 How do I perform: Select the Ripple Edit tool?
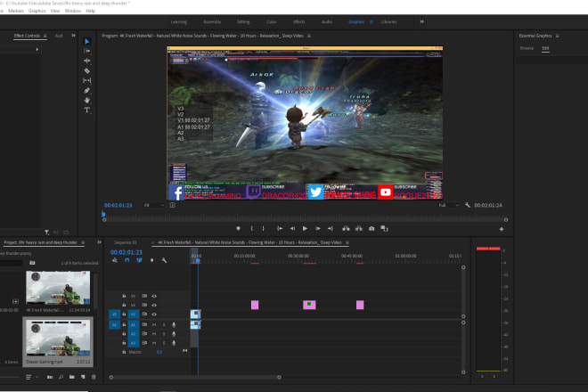[x=87, y=61]
